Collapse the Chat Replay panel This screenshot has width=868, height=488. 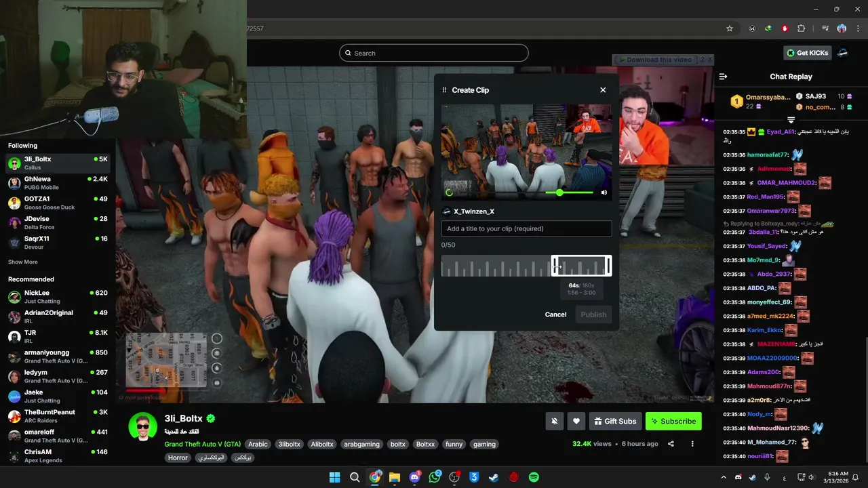pyautogui.click(x=723, y=77)
